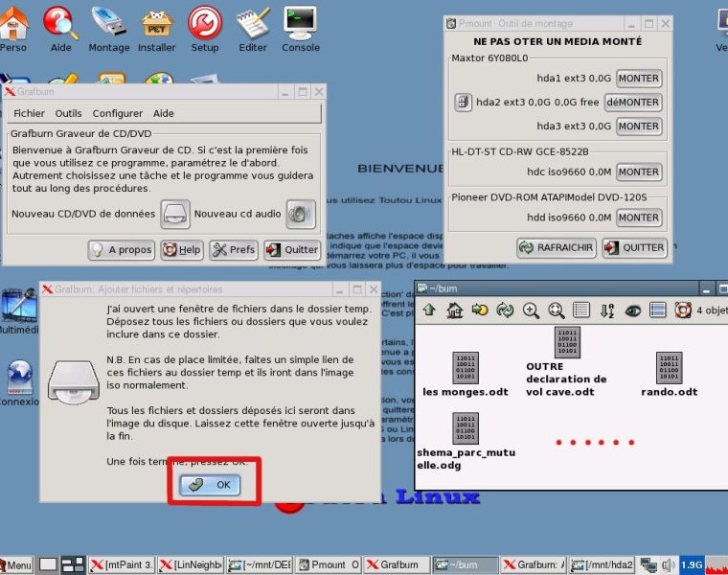
Task: Toggle details list view in file manager
Action: (x=581, y=310)
